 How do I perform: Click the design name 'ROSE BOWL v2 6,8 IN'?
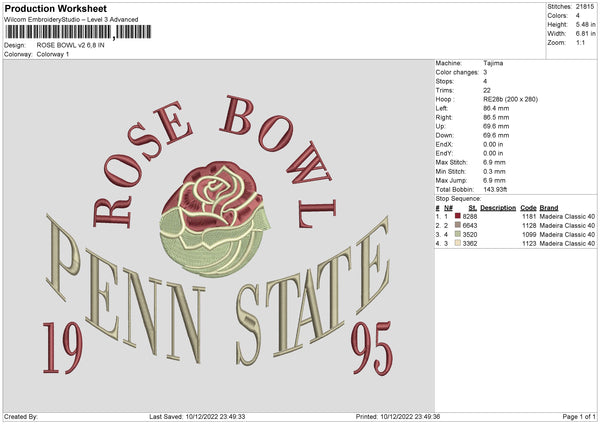click(70, 45)
